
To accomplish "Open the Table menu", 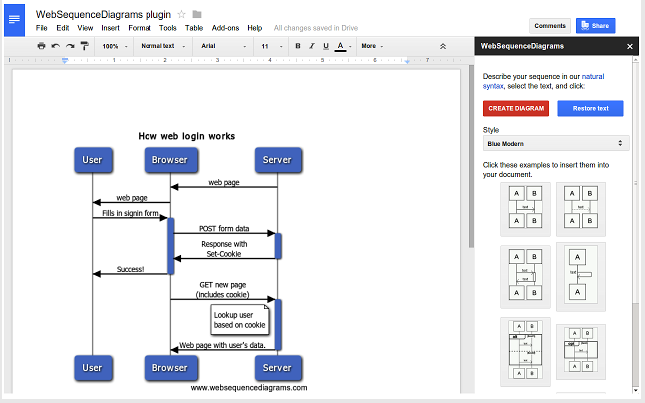I will click(x=194, y=28).
